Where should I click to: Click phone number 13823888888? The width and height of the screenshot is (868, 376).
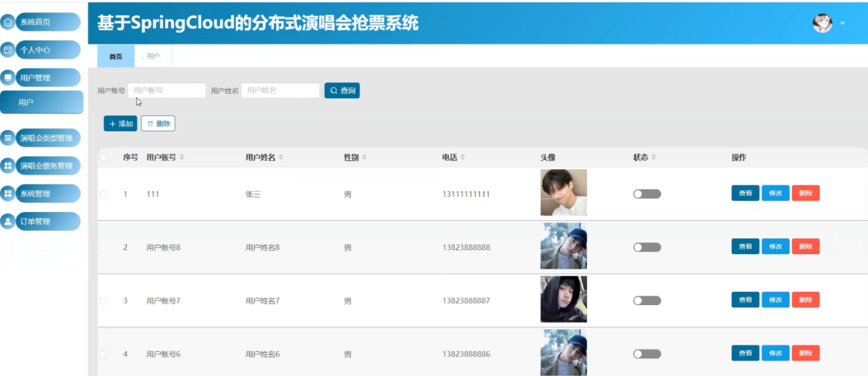[466, 248]
